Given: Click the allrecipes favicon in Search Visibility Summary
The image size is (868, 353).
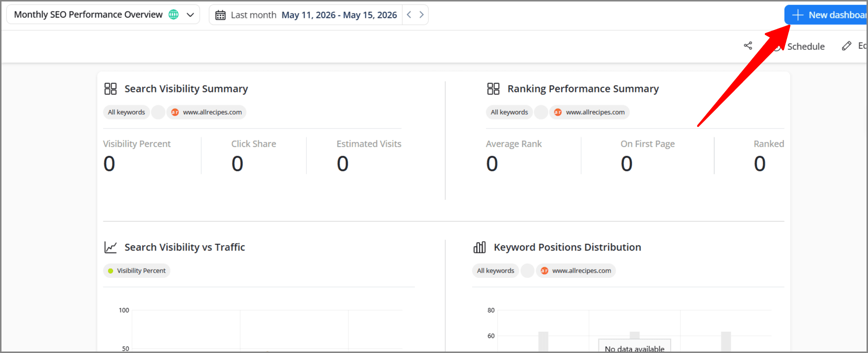Looking at the screenshot, I should coord(175,112).
